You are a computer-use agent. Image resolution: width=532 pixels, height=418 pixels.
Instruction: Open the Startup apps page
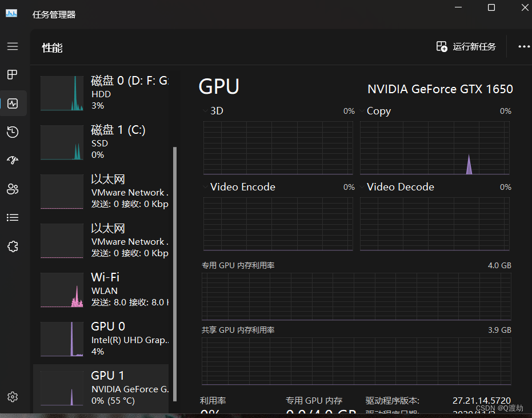click(x=13, y=160)
